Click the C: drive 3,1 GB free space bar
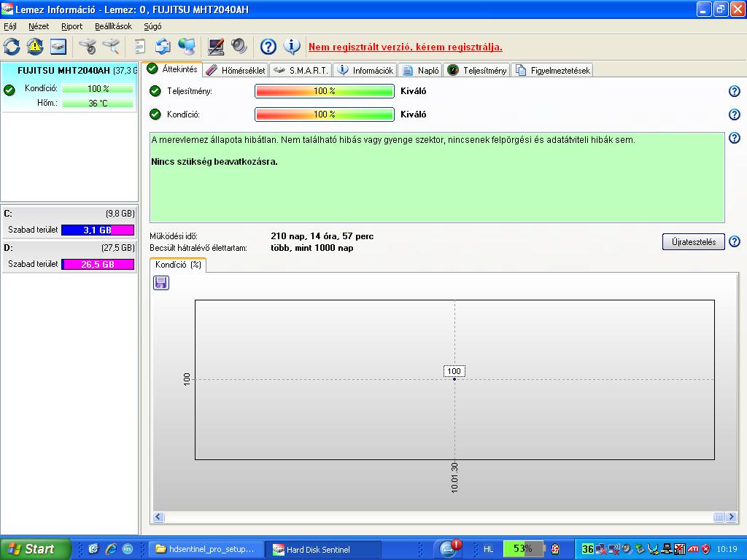This screenshot has height=560, width=747. [98, 230]
